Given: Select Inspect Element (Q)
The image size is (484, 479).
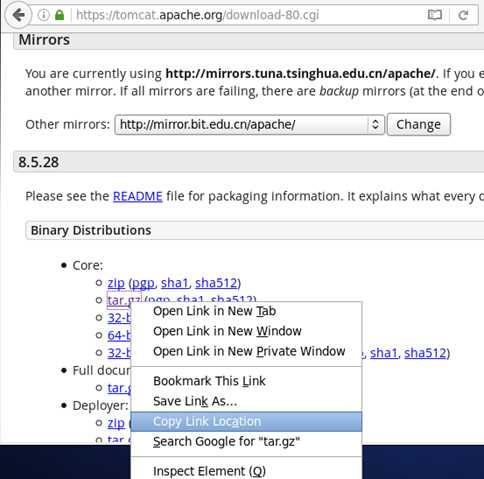Looking at the screenshot, I should point(246,471).
